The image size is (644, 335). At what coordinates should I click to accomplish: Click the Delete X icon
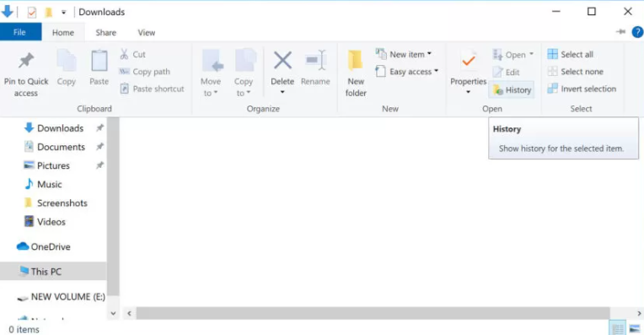pos(282,61)
